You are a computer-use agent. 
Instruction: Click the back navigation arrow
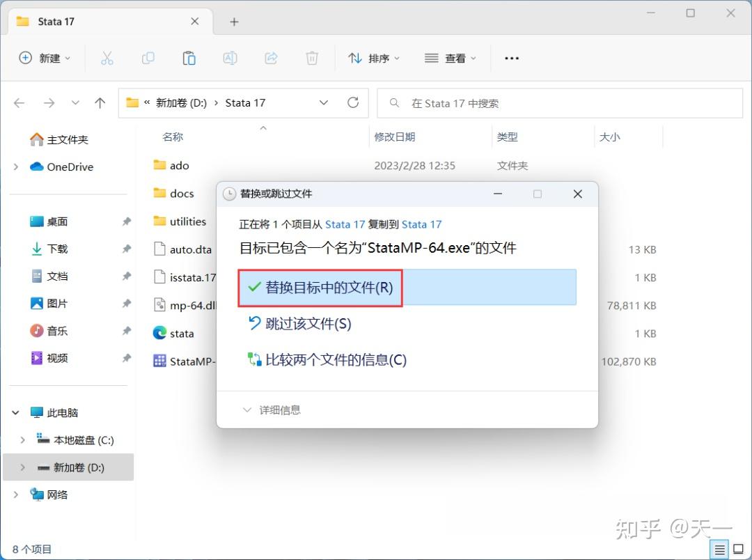pyautogui.click(x=19, y=102)
